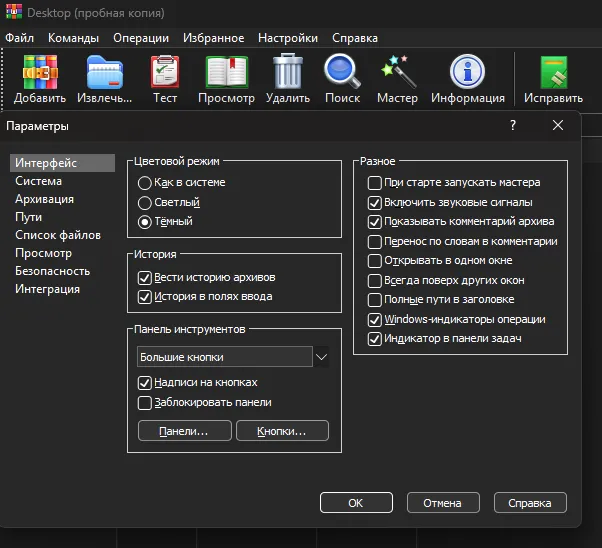
Task: Toggle Windows-индикаторы операции checkbox
Action: (375, 320)
